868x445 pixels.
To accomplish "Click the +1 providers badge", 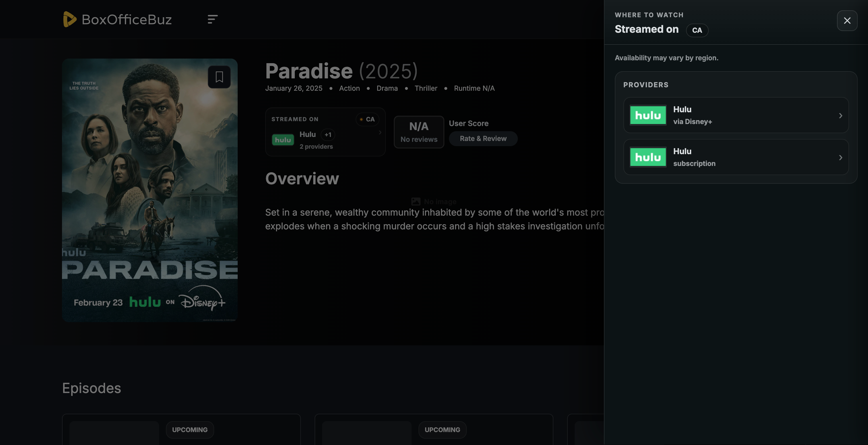I will tap(328, 135).
